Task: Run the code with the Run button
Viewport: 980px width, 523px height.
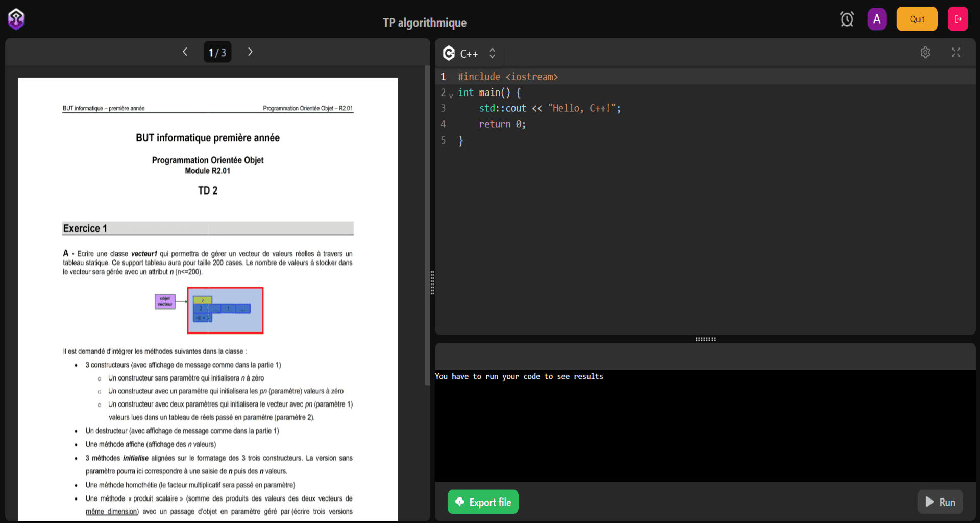Action: pos(940,502)
